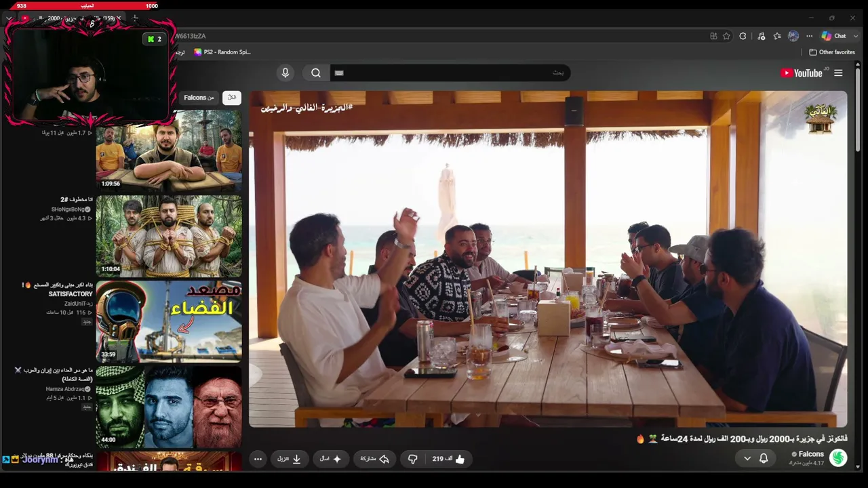Close the current browser tab

coord(119,18)
